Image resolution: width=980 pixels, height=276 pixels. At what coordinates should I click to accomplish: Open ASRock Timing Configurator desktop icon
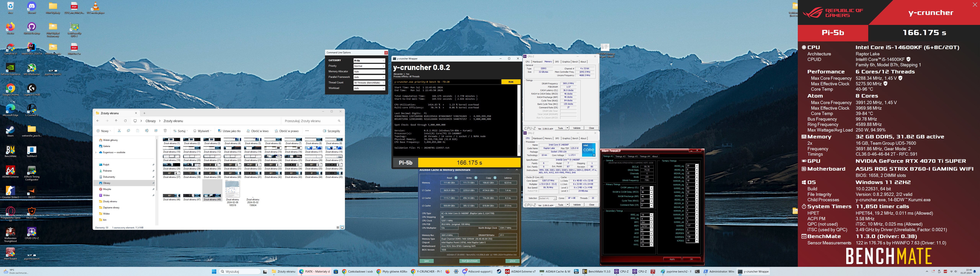pos(32,173)
